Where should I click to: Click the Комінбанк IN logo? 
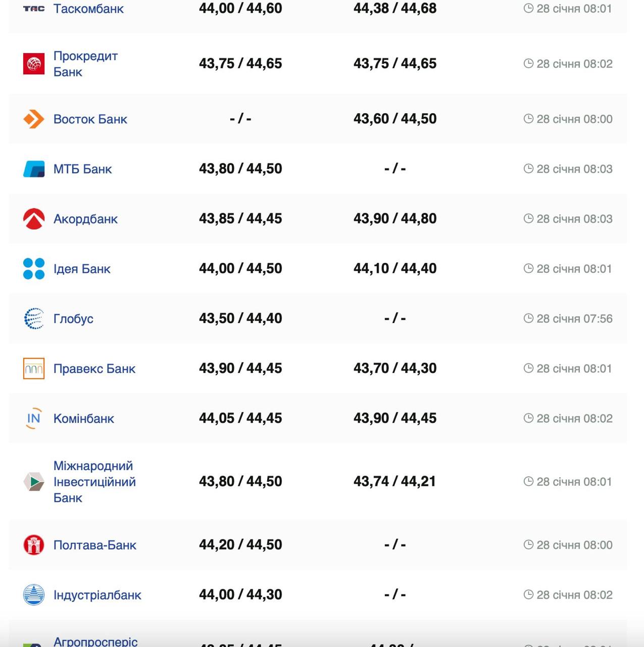click(x=34, y=419)
